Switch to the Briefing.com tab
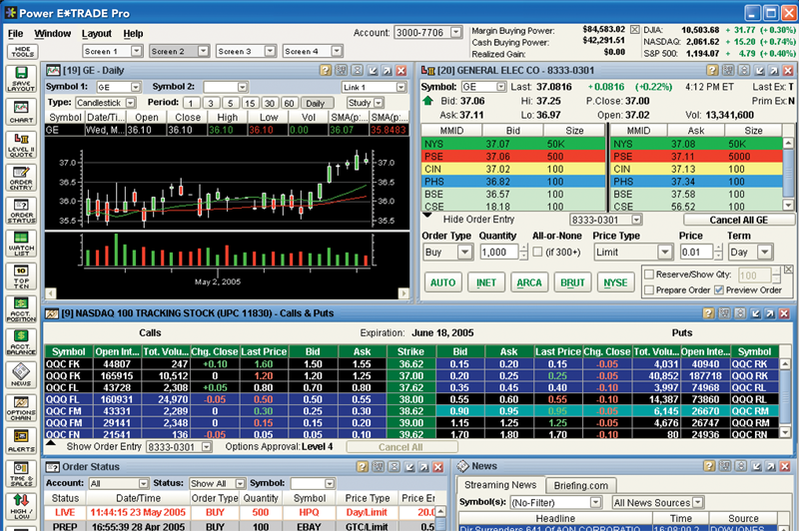799x532 pixels. 581,486
